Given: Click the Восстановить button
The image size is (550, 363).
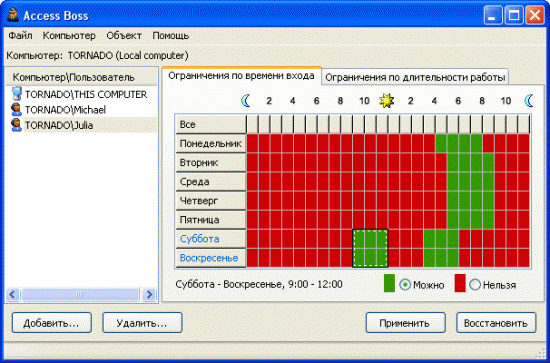Looking at the screenshot, I should tap(496, 323).
